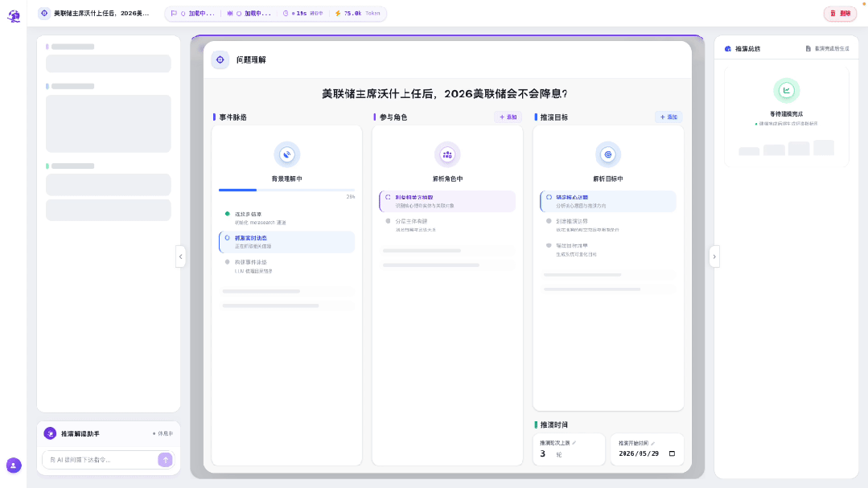Image resolution: width=868 pixels, height=488 pixels.
Task: Click the 推演目标 column header
Action: [553, 117]
